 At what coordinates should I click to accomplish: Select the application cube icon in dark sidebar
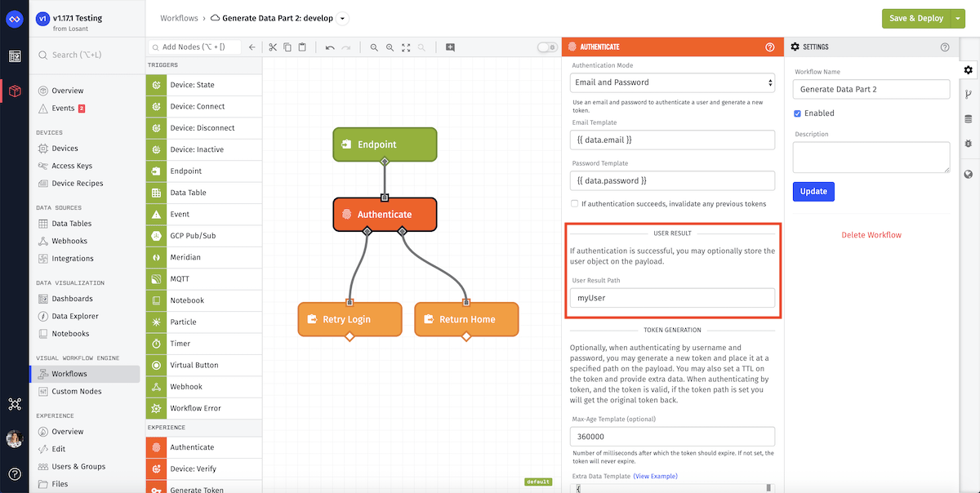point(14,91)
